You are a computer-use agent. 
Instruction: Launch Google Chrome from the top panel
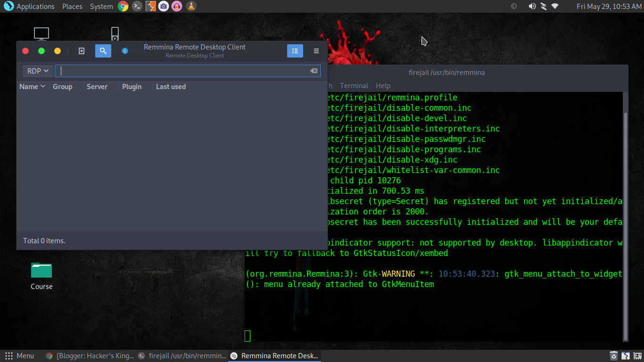123,6
